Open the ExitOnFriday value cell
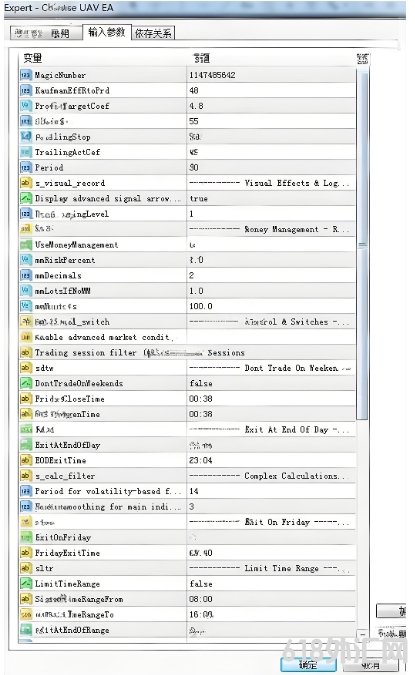Viewport: 415px width, 675px height. (271, 538)
